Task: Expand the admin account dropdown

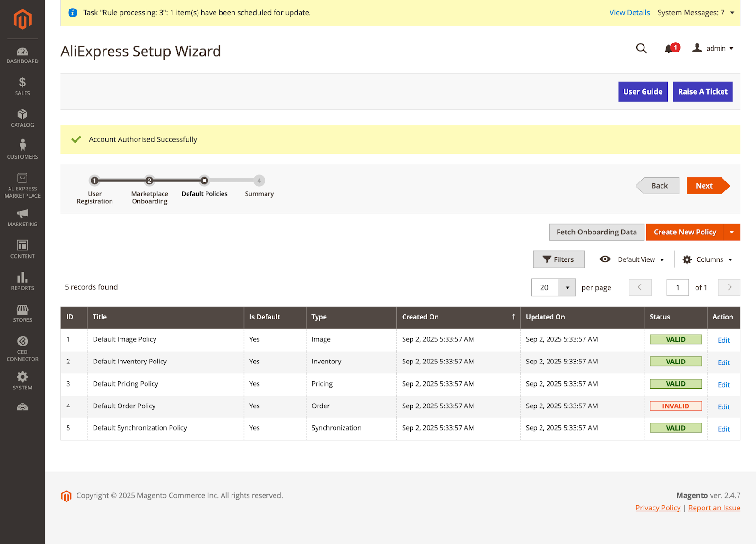Action: coord(713,48)
